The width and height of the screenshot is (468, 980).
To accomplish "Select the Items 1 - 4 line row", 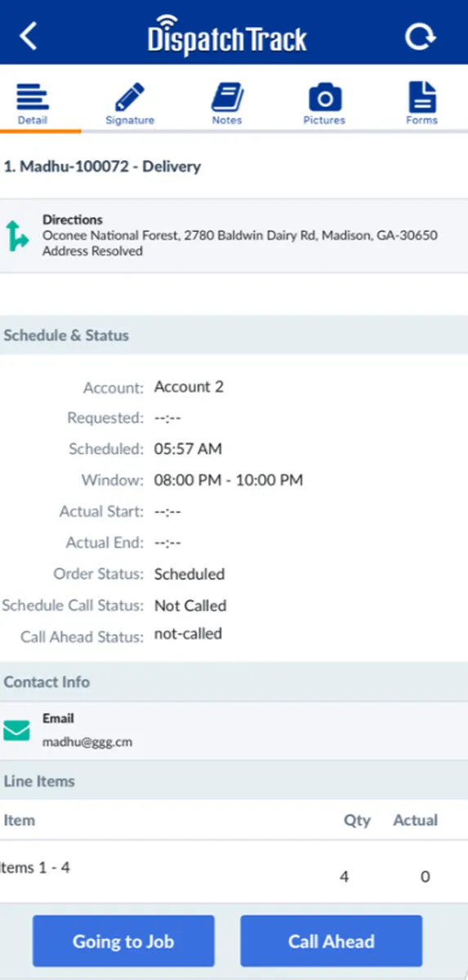I will coord(234,871).
